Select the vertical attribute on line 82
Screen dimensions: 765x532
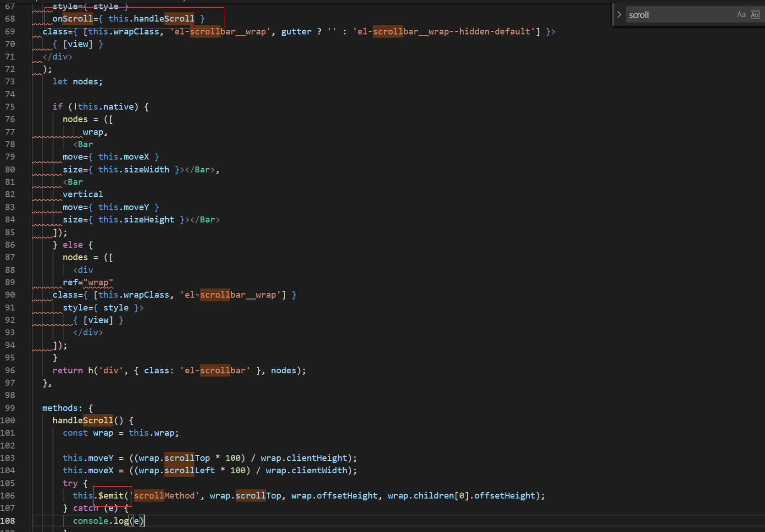(x=83, y=194)
